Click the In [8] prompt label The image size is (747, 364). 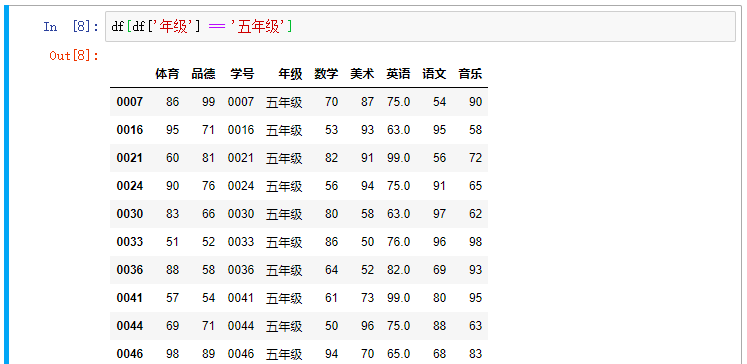click(x=71, y=27)
